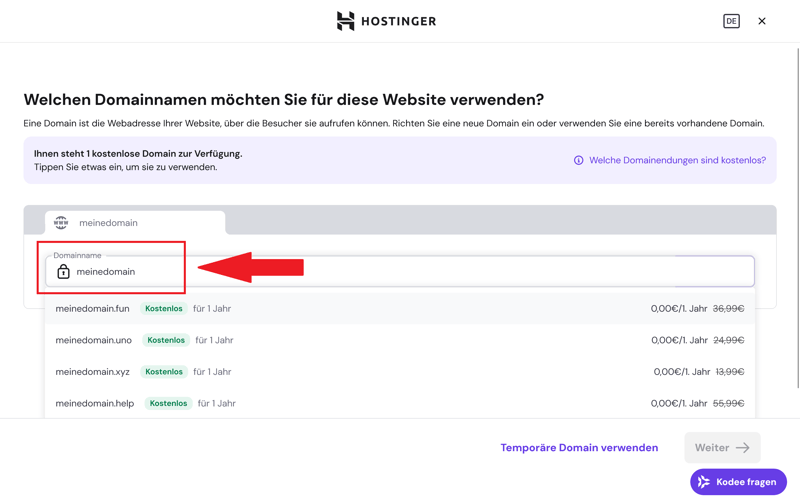Viewport: 800px width, 503px height.
Task: Click 'Temporäre Domain verwenden' link
Action: coord(579,448)
